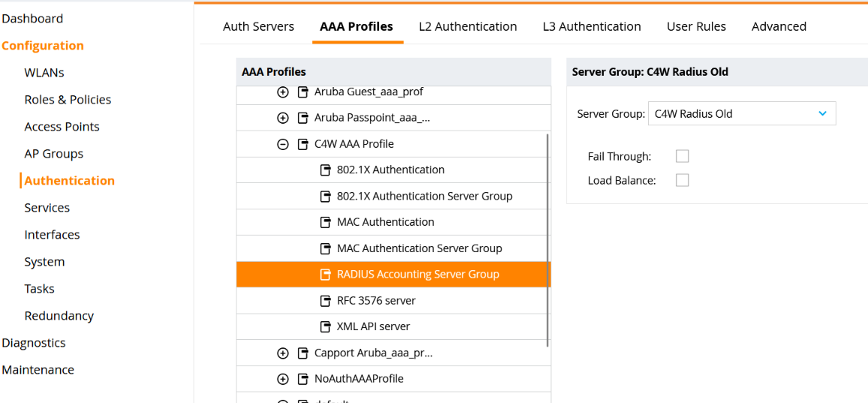Screen dimensions: 868x403
Task: Collapse the C4W AAA Profile tree node
Action: tap(283, 144)
